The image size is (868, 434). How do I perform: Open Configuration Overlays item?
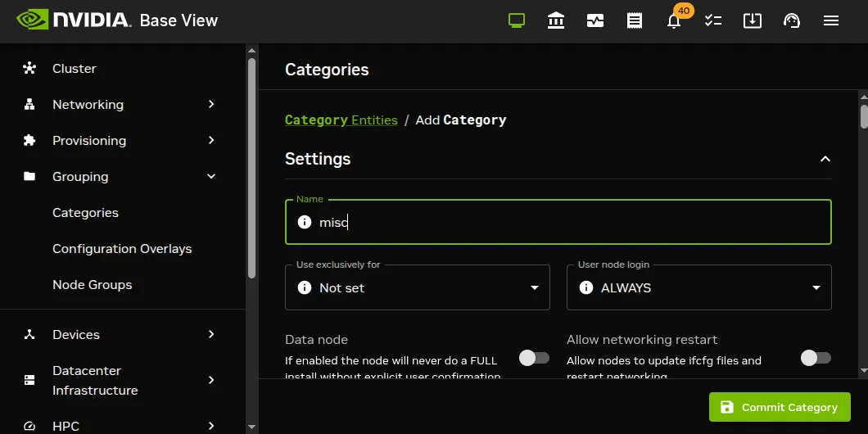[x=122, y=249]
